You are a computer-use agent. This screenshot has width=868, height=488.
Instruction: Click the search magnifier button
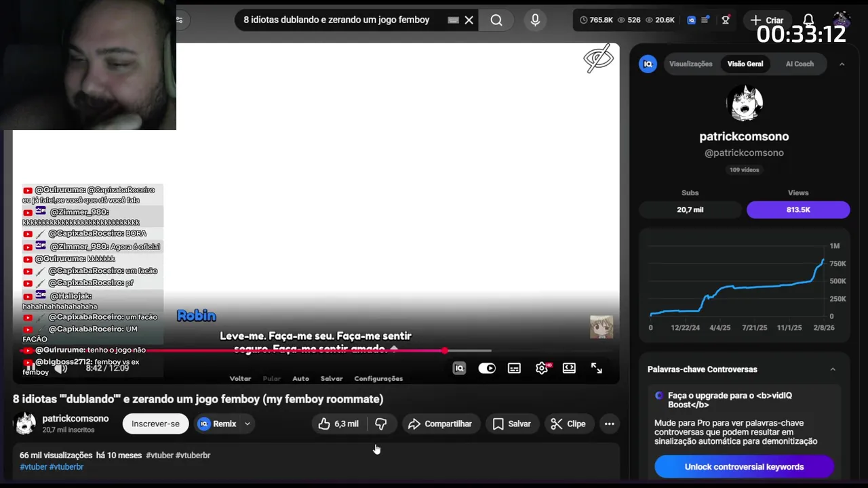click(496, 20)
